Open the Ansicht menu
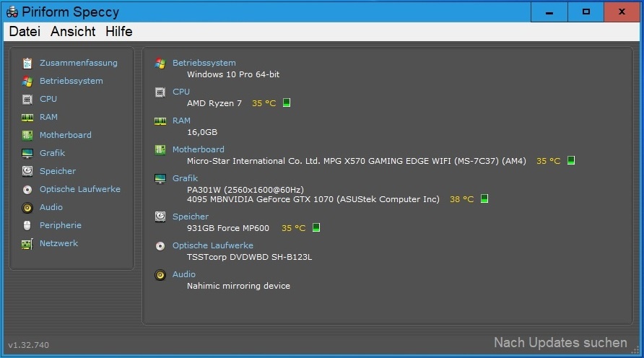 pyautogui.click(x=73, y=32)
